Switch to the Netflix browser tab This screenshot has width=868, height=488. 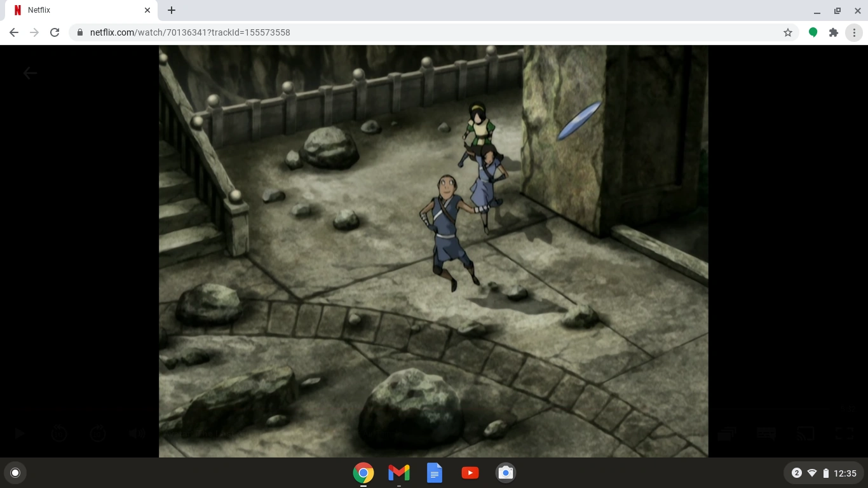[x=76, y=10]
